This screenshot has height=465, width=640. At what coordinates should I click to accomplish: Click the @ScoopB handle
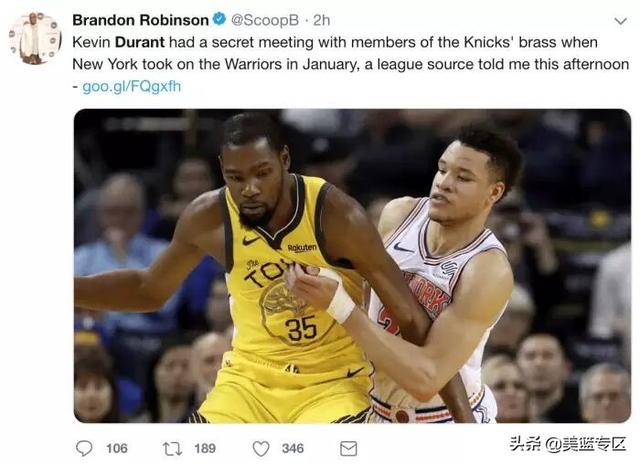(x=265, y=20)
